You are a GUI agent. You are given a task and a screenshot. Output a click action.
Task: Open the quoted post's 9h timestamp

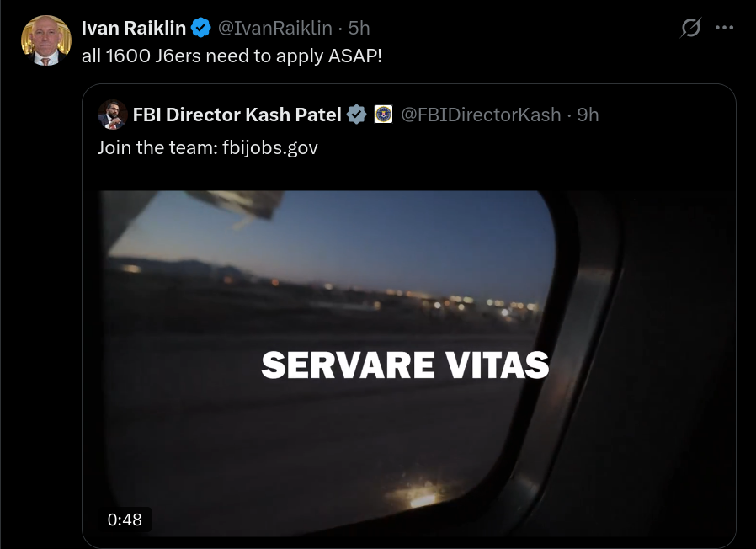pyautogui.click(x=588, y=115)
